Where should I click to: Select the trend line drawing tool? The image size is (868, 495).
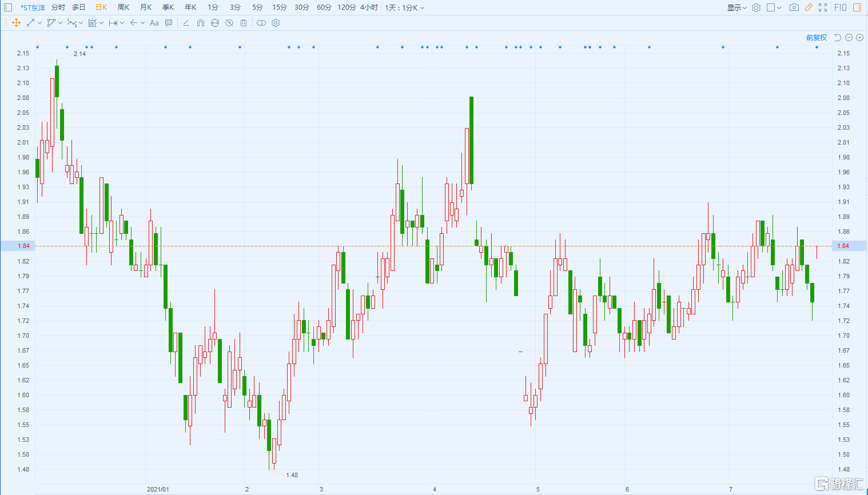pyautogui.click(x=30, y=23)
